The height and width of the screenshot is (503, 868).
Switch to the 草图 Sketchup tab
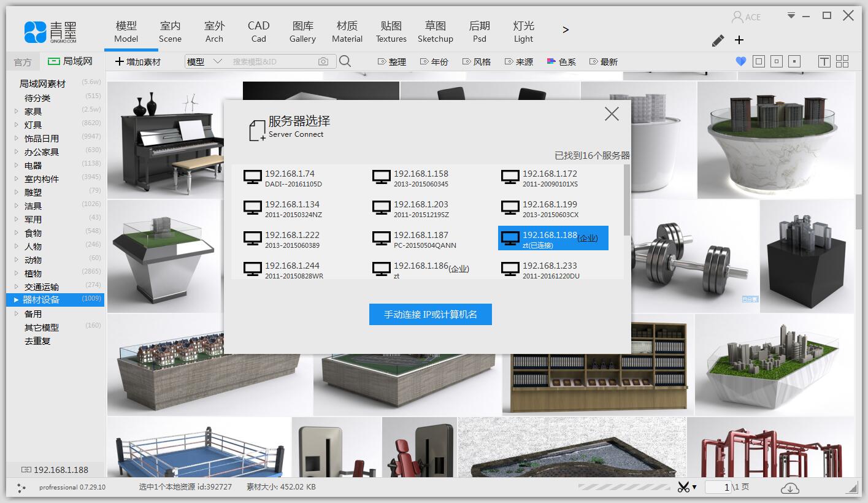(436, 32)
